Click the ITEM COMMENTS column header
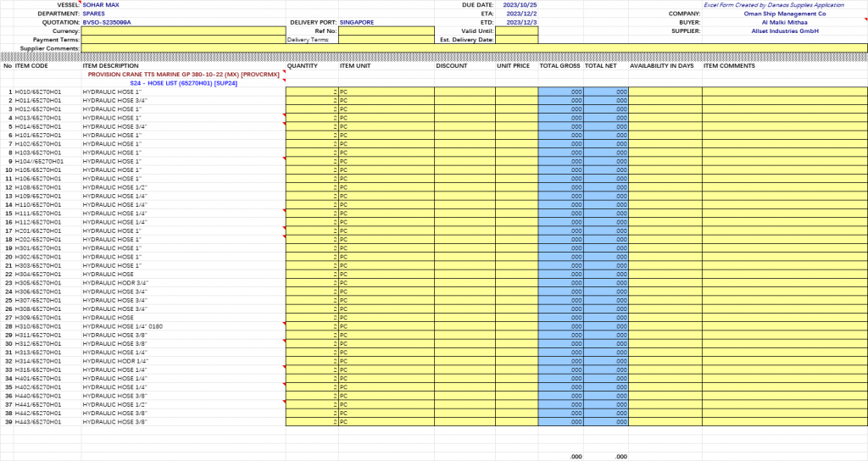Image resolution: width=868 pixels, height=461 pixels. pyautogui.click(x=729, y=65)
